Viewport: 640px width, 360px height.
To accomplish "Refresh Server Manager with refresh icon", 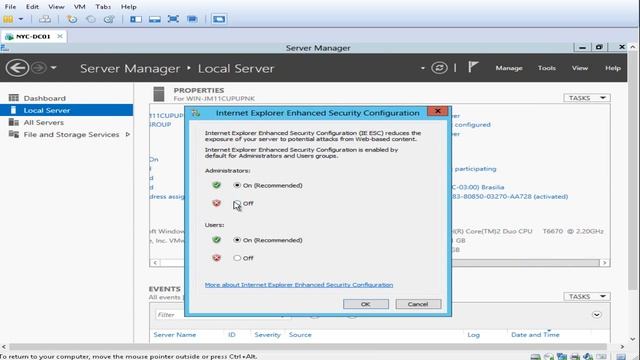I will pyautogui.click(x=439, y=68).
